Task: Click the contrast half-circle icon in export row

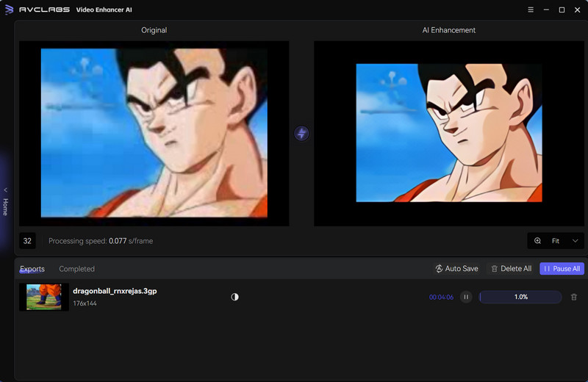Action: (x=234, y=297)
